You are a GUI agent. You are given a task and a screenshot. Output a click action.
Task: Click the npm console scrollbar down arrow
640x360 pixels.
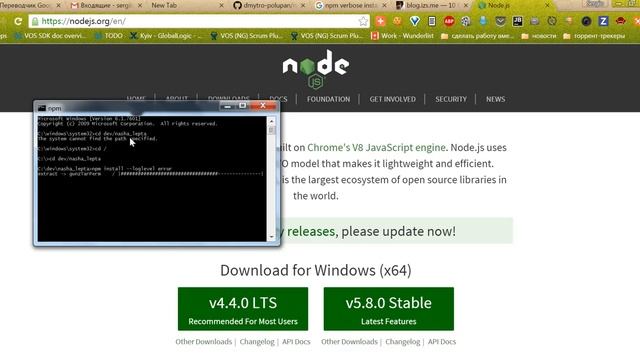271,237
